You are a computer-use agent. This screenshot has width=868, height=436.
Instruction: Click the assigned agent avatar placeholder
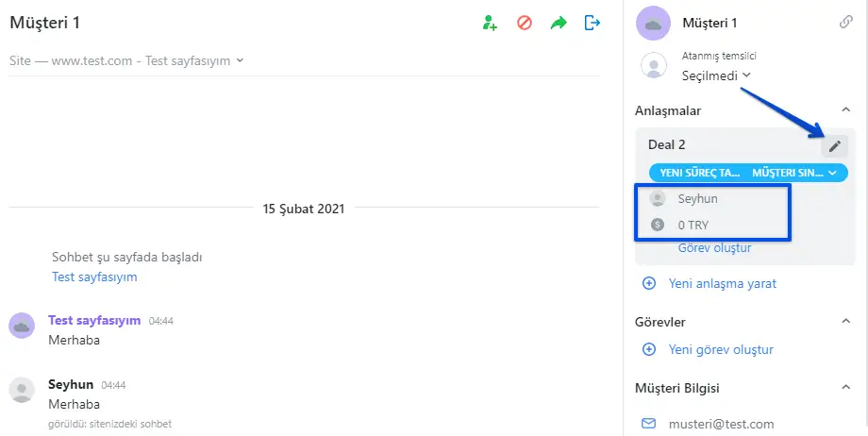point(654,65)
